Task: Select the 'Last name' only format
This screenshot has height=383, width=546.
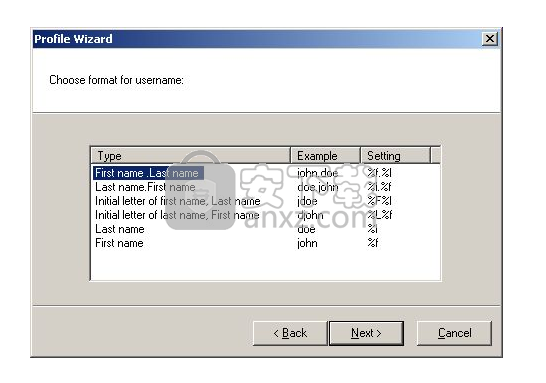Action: pos(120,229)
